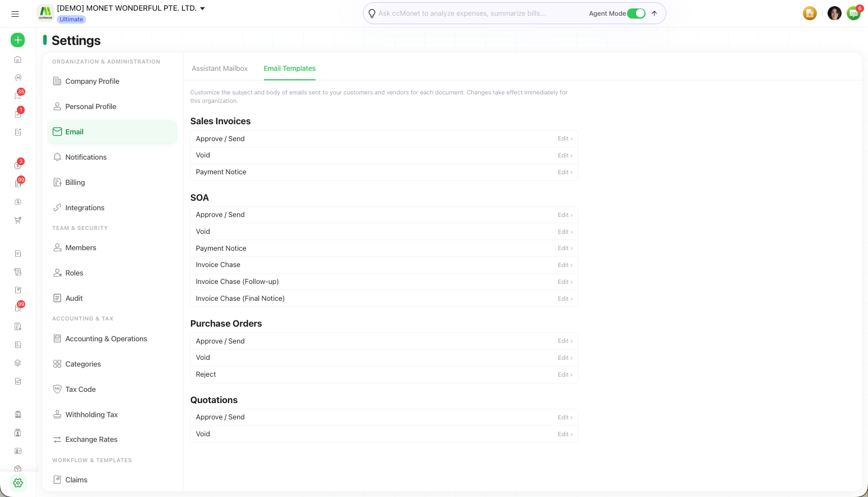Open the settings gear icon in sidebar
Viewport: 868px width, 497px height.
tap(18, 483)
